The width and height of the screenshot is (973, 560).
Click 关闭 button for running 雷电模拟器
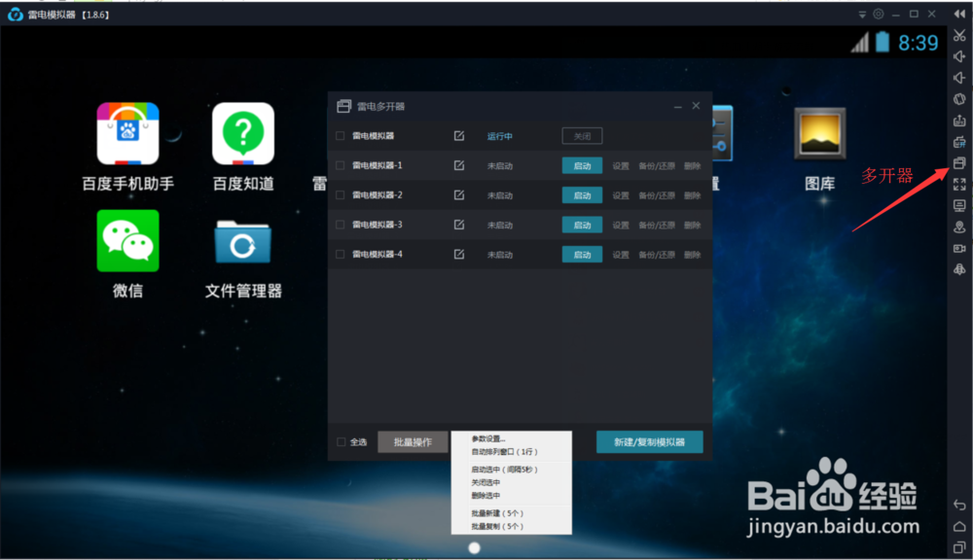coord(582,136)
